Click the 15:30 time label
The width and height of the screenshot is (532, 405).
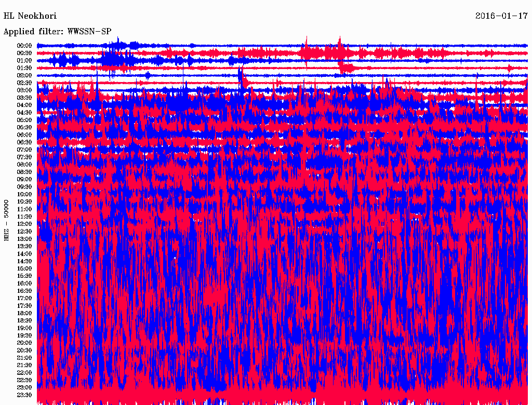tap(24, 276)
